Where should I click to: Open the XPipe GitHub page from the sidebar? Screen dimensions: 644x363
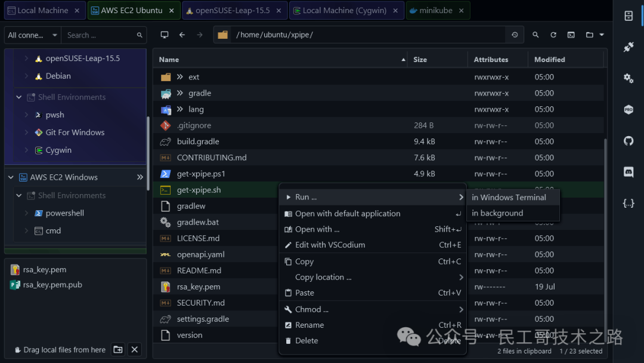pyautogui.click(x=628, y=141)
